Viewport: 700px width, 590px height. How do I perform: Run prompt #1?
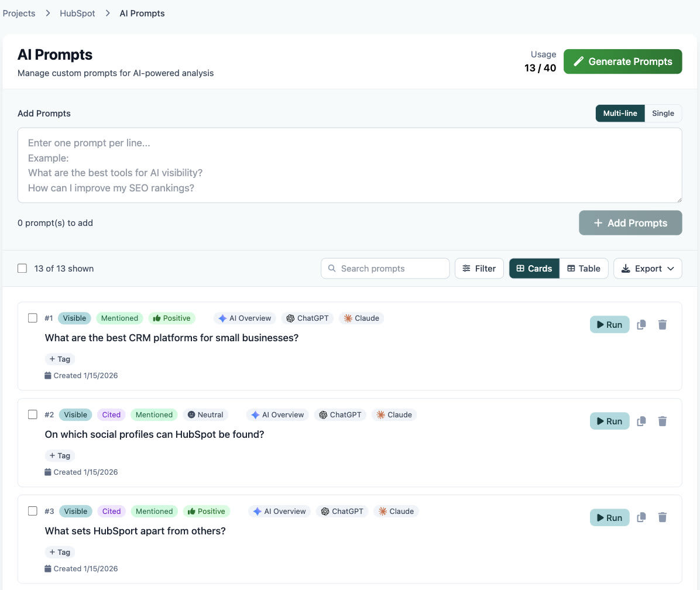(x=609, y=324)
